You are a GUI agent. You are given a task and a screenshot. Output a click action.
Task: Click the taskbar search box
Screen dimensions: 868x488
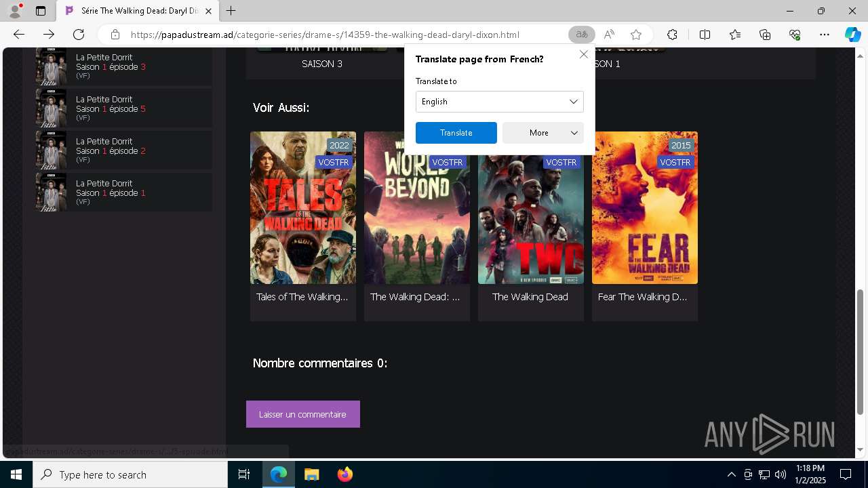coord(130,474)
